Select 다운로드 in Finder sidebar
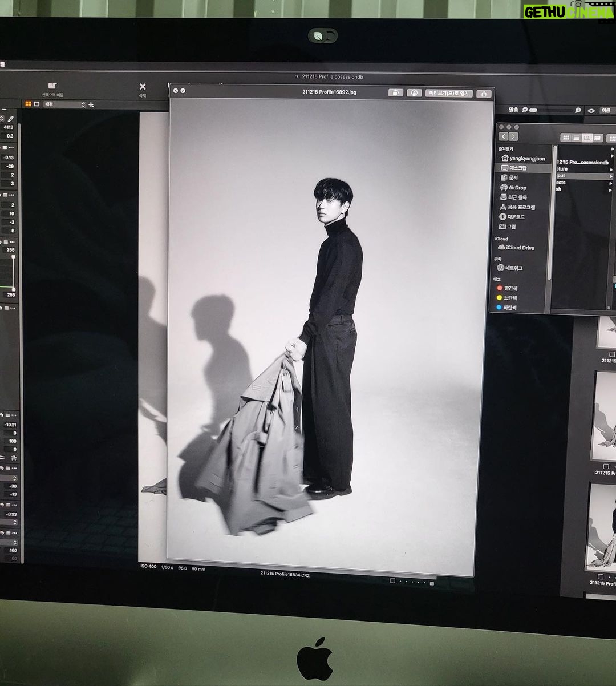 pos(512,216)
